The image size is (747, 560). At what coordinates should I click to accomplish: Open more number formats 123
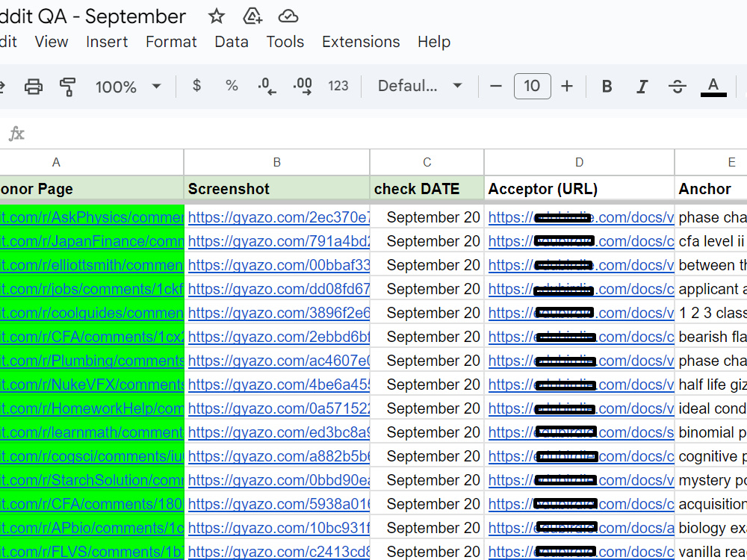click(x=338, y=86)
